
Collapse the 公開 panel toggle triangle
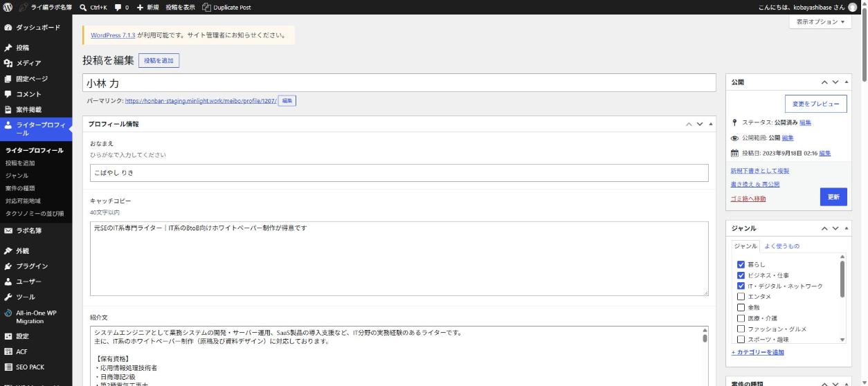tap(846, 82)
